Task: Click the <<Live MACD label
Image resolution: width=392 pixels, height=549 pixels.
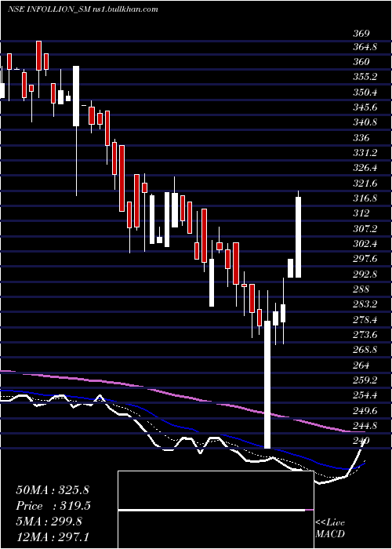Action: point(330,528)
